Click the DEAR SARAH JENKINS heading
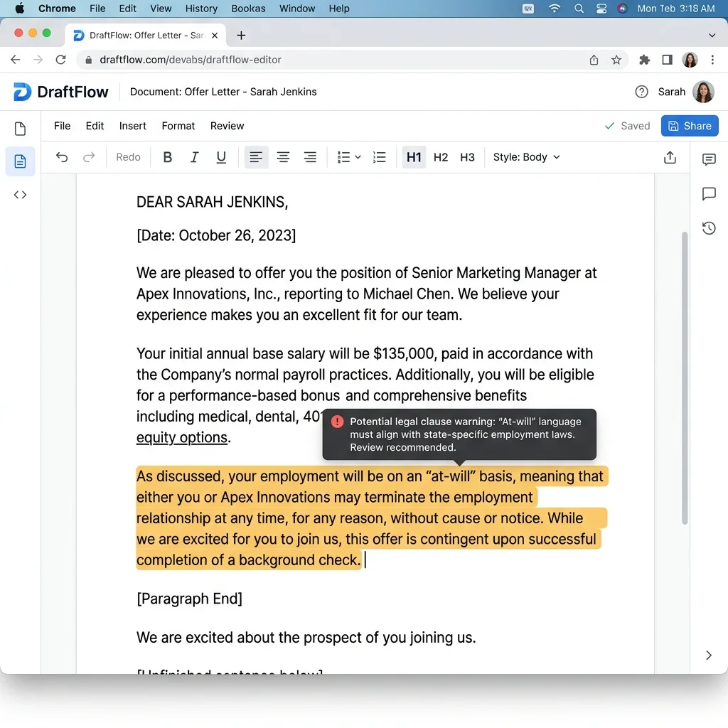The image size is (728, 728). pyautogui.click(x=212, y=202)
